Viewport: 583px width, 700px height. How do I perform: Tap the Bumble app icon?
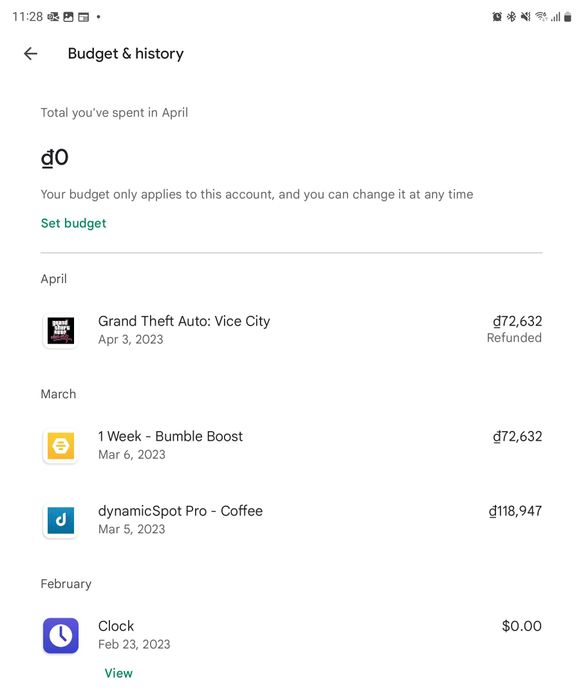(x=61, y=446)
